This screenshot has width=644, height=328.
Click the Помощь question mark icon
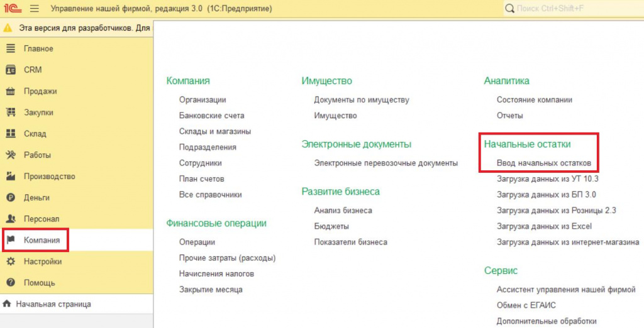tap(11, 282)
